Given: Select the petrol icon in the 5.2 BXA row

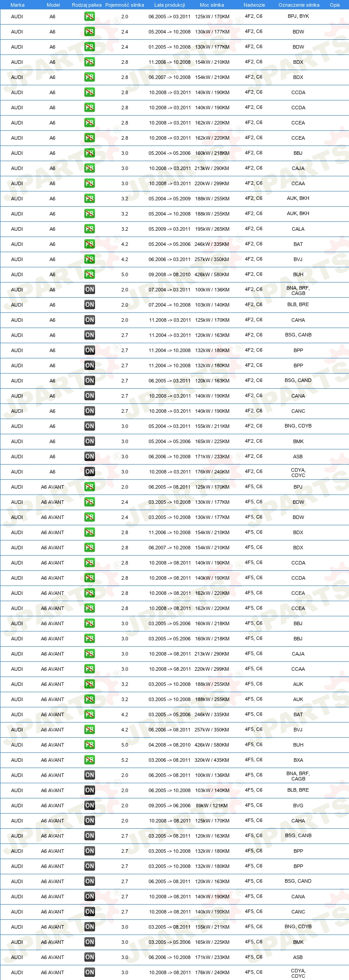Looking at the screenshot, I should [89, 760].
